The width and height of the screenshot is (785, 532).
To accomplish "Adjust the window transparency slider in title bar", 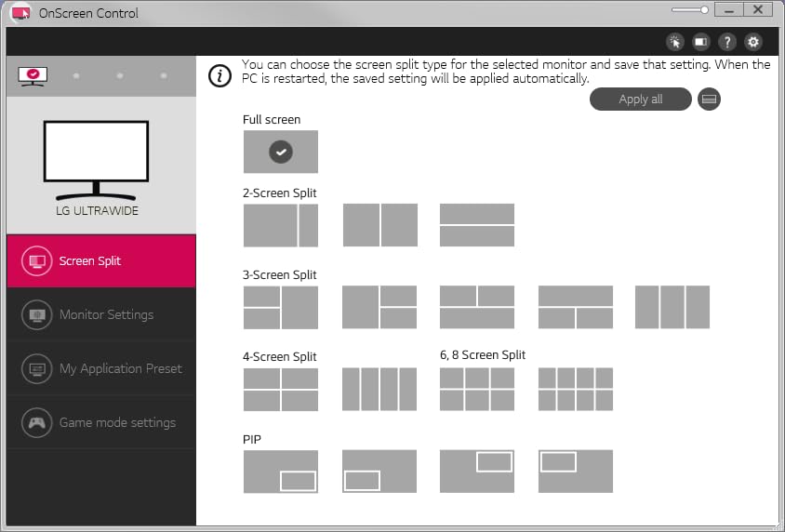I will [690, 10].
